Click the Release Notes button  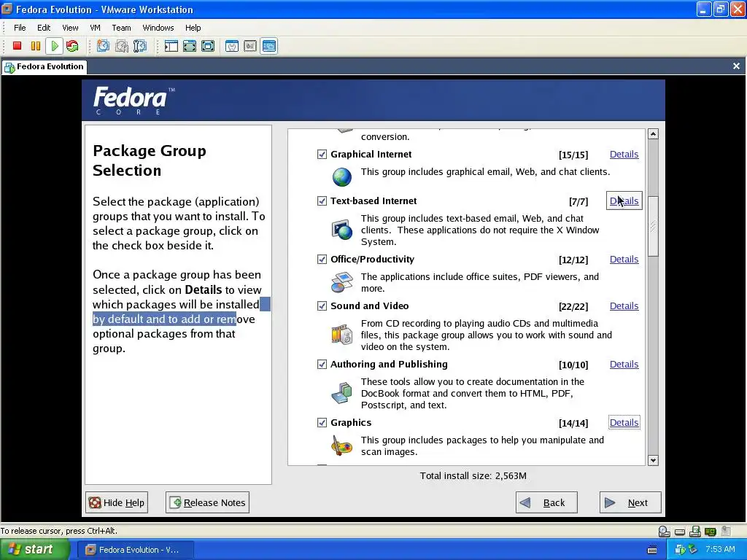click(x=207, y=502)
